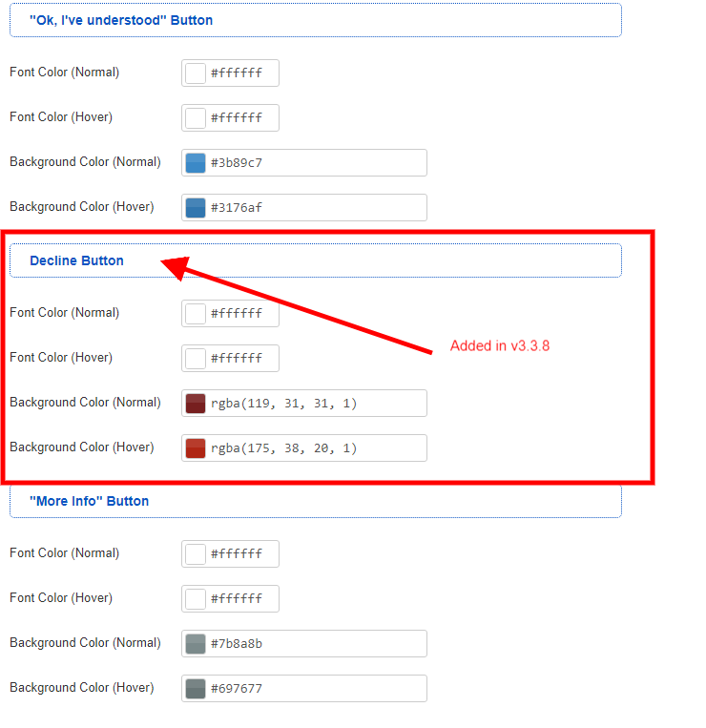
Task: Click More Info section "Font Color (Normal)" label
Action: click(x=65, y=553)
